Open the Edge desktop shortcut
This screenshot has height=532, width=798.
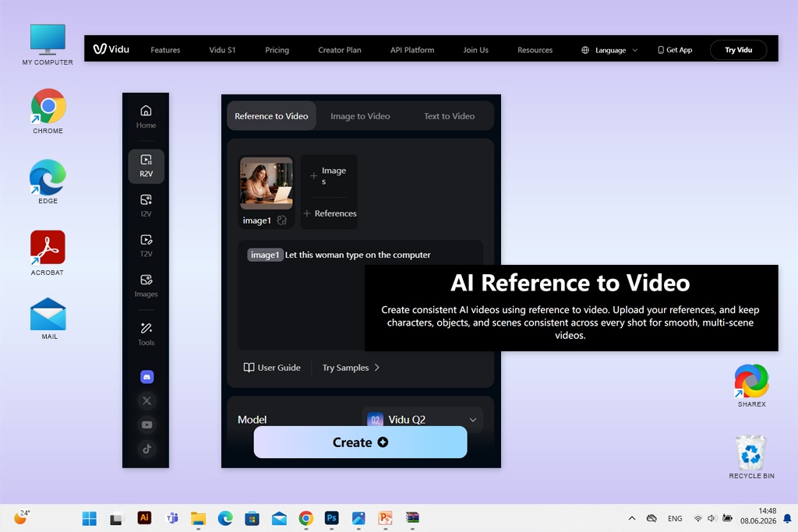click(x=48, y=182)
